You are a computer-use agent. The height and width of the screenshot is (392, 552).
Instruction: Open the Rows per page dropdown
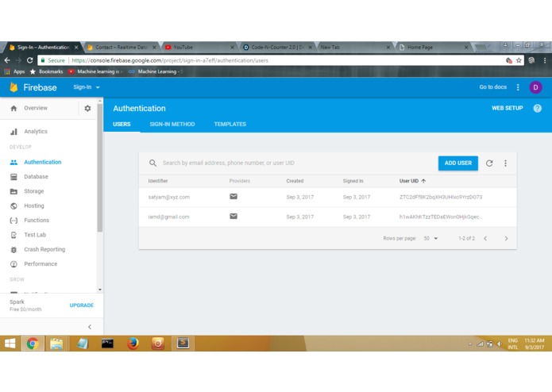[430, 238]
